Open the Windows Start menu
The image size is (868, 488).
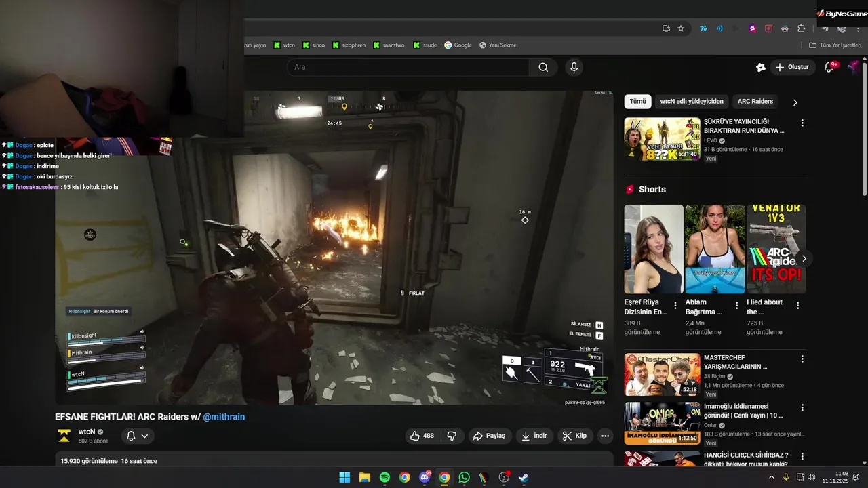(344, 477)
